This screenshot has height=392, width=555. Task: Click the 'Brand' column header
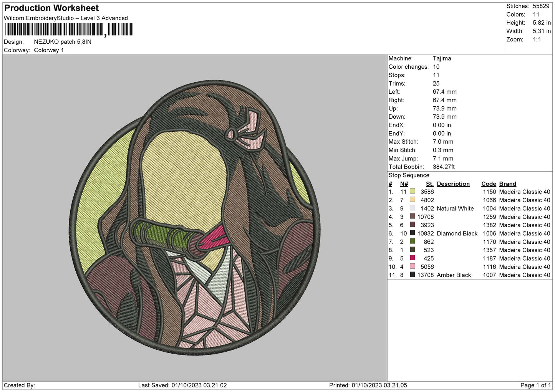[508, 184]
